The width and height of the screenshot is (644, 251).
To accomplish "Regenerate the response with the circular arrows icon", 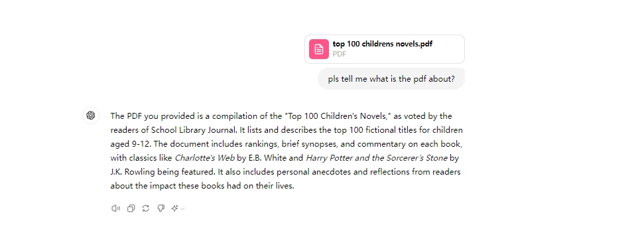I will (x=146, y=209).
